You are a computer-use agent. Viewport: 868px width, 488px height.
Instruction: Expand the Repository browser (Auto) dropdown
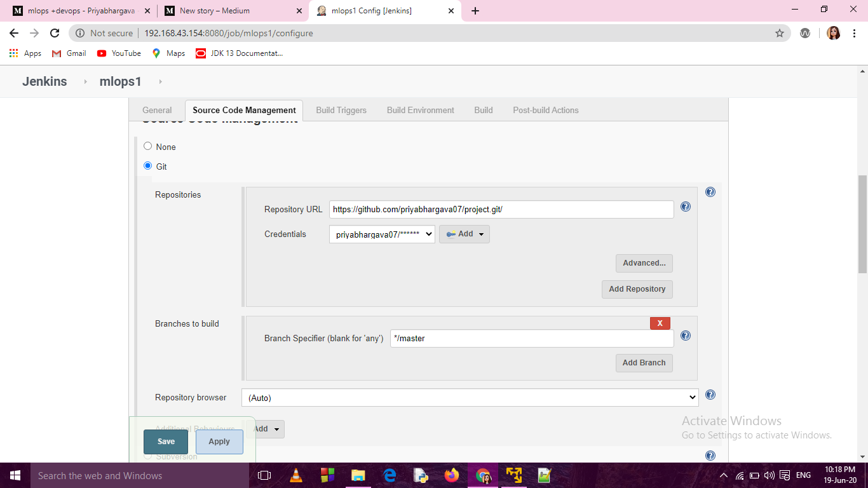coord(469,397)
